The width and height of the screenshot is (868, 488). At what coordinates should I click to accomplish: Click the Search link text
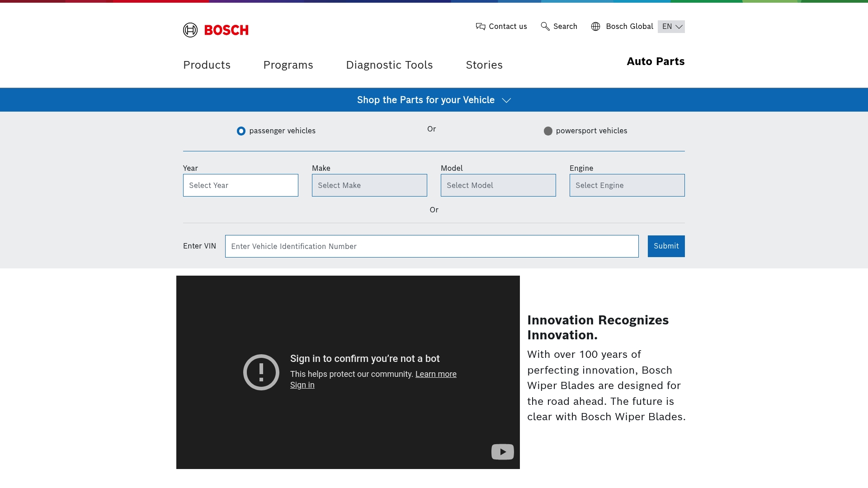(x=565, y=27)
